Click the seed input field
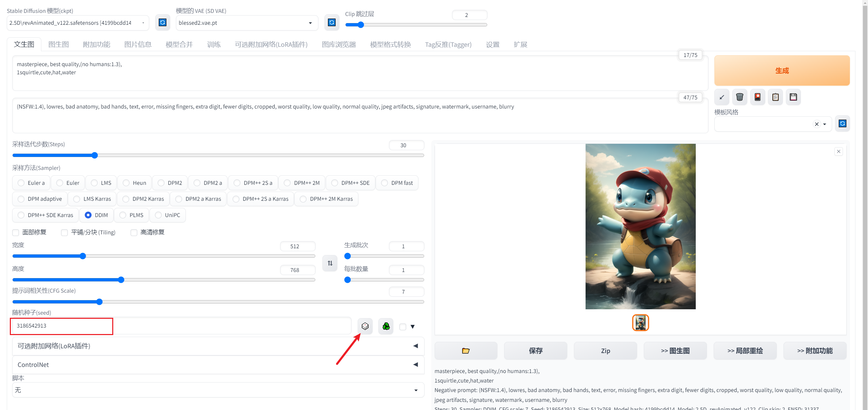 [182, 326]
